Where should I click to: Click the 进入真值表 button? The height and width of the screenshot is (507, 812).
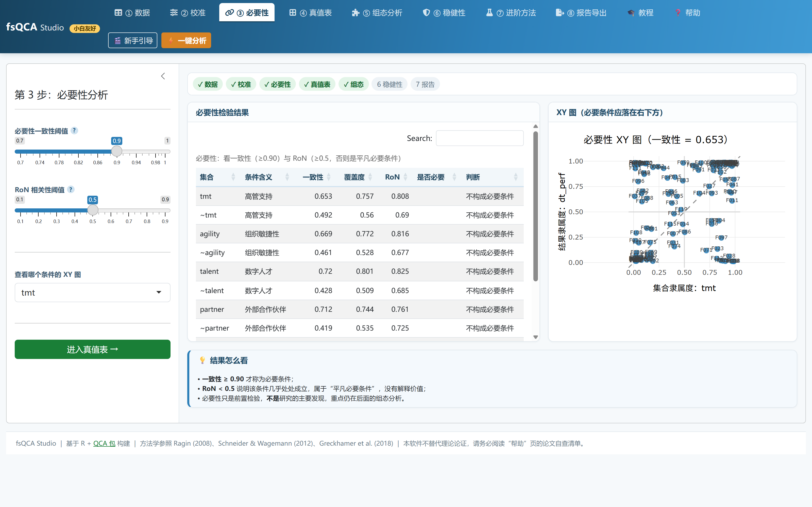pyautogui.click(x=92, y=349)
